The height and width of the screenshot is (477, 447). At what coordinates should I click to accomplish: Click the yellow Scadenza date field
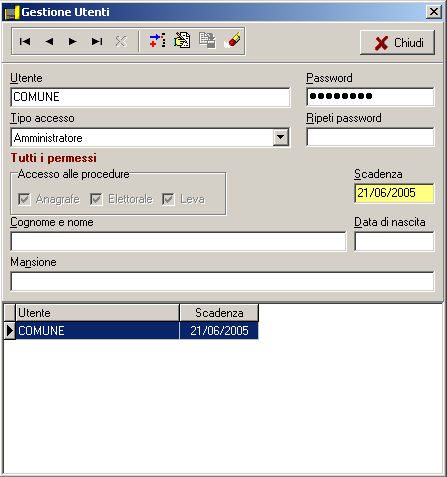pyautogui.click(x=394, y=193)
